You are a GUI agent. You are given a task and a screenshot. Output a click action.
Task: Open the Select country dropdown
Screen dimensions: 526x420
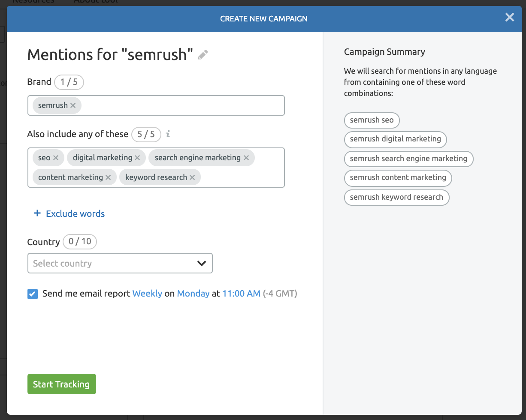click(120, 264)
